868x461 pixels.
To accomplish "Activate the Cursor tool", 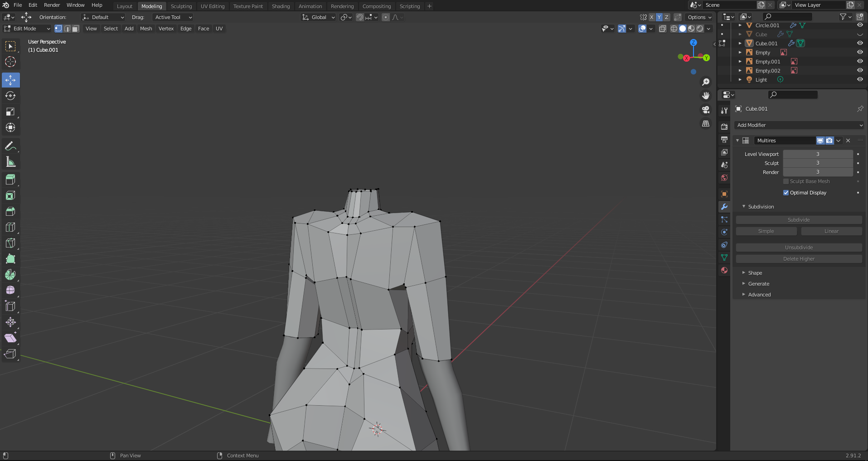I will [10, 62].
